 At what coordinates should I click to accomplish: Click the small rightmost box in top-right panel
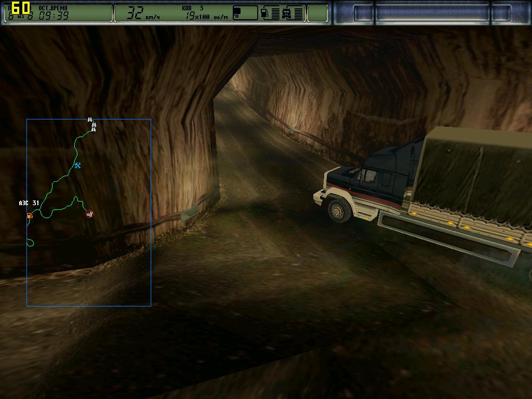[501, 14]
